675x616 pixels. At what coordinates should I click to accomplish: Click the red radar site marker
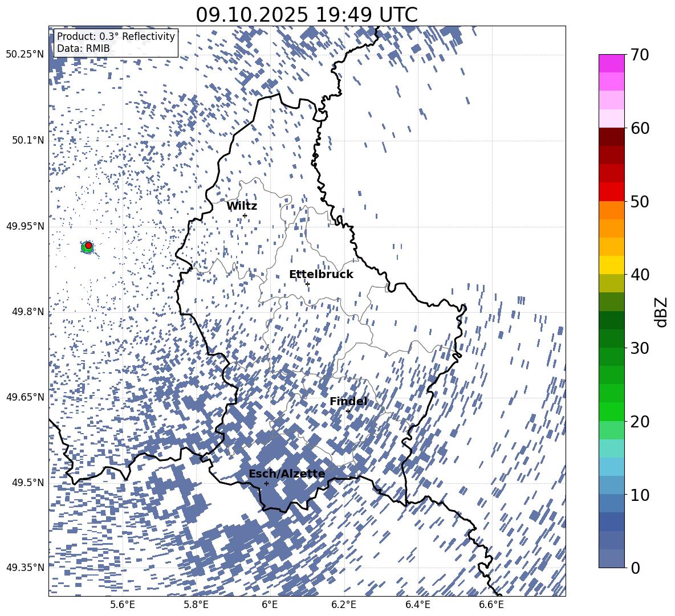click(88, 245)
